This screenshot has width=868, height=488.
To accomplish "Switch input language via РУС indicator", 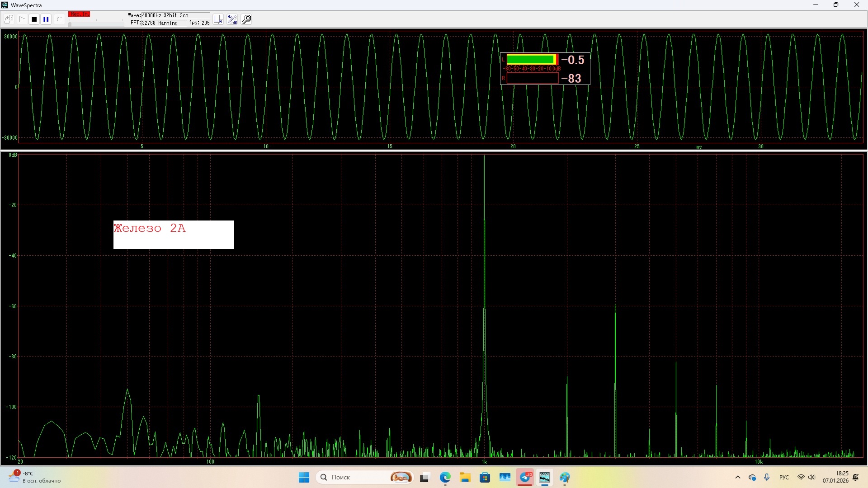I will (784, 477).
